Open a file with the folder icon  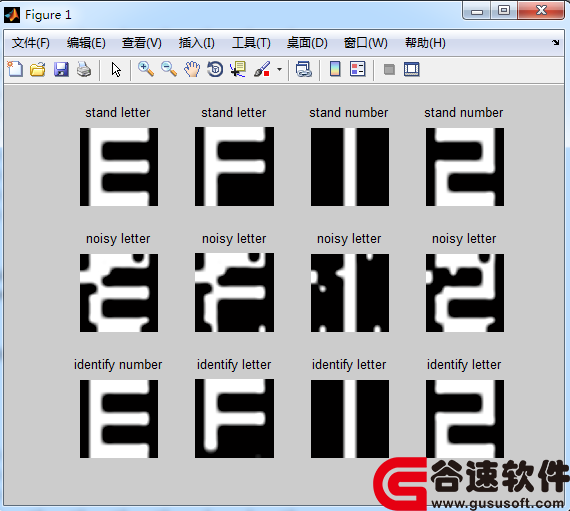coord(38,69)
